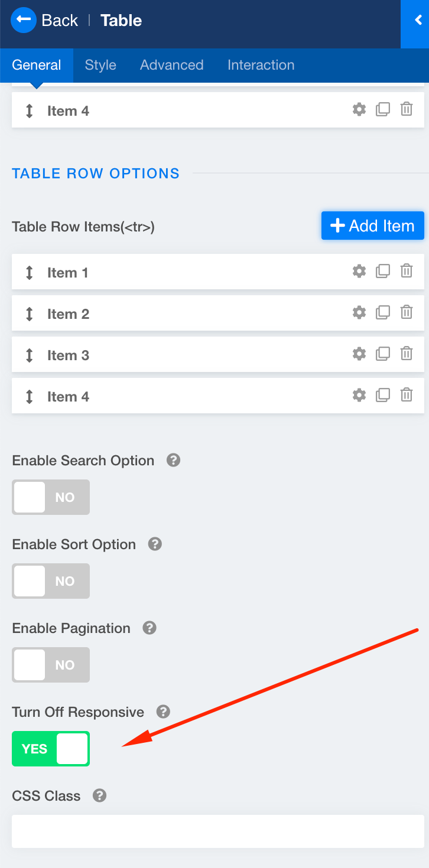Show help for Enable Search Option

point(173,460)
